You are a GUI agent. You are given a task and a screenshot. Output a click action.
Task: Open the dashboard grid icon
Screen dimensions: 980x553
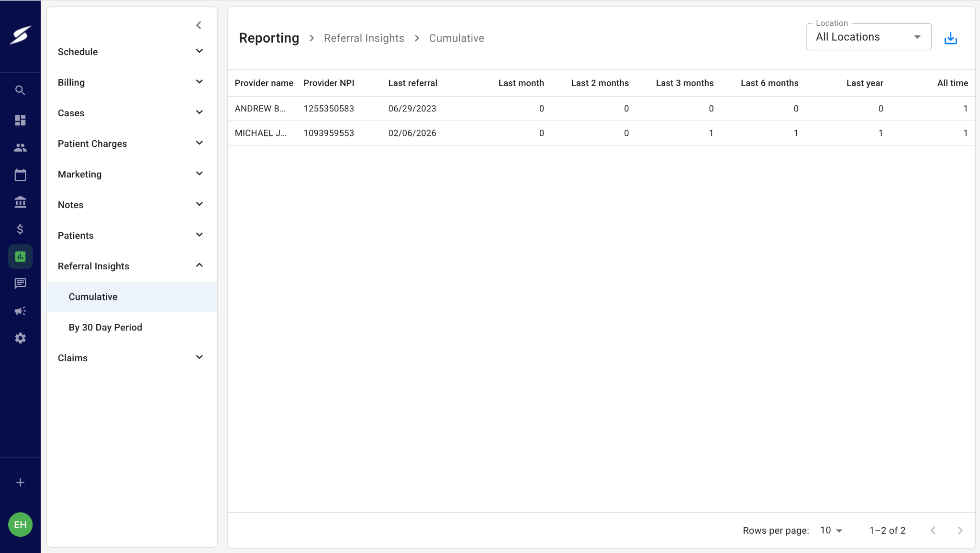[20, 120]
